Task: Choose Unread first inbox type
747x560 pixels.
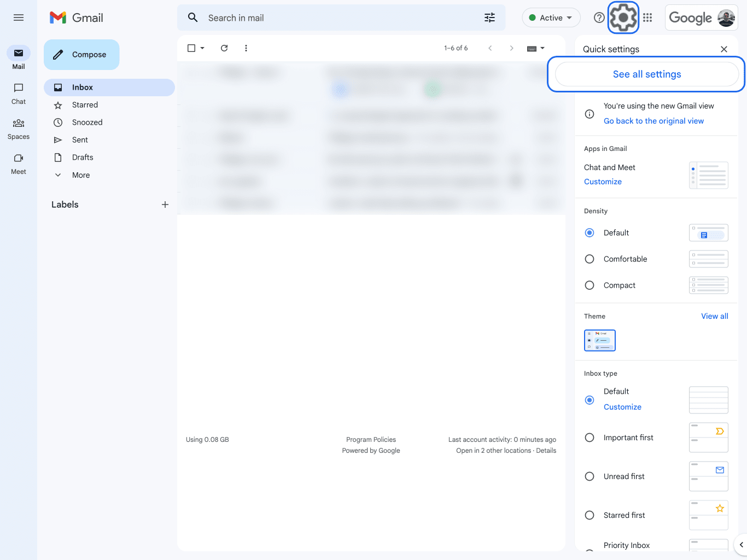Action: coord(589,476)
